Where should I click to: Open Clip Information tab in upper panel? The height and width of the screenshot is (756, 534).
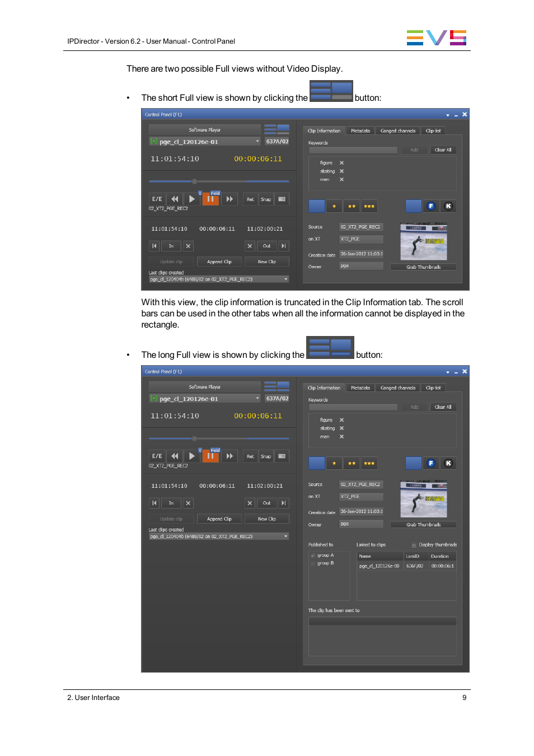coord(324,131)
